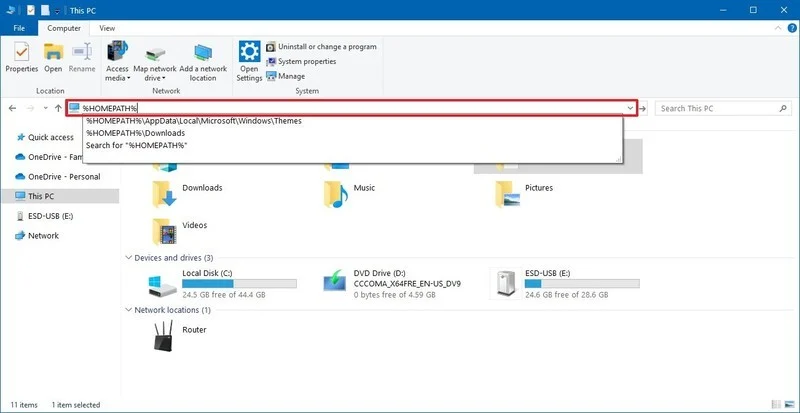Click Quick Access Toolbar new folder icon
800x413 pixels.
pos(45,10)
